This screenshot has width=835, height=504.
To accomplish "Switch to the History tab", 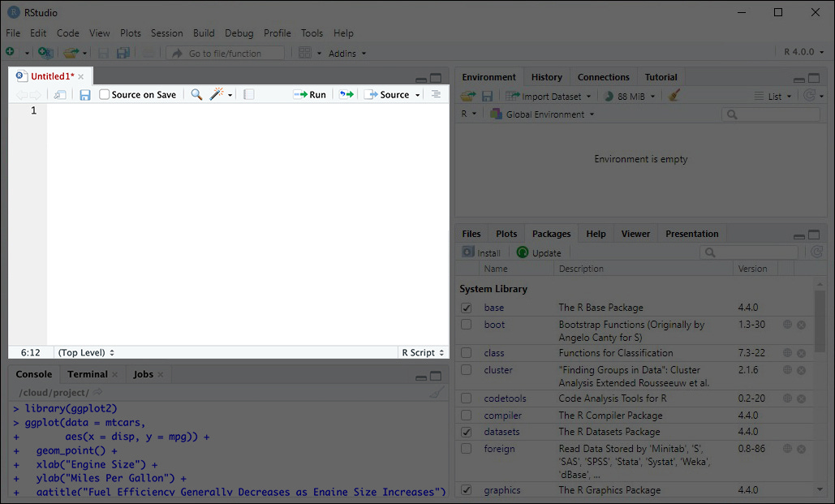I will pyautogui.click(x=546, y=77).
